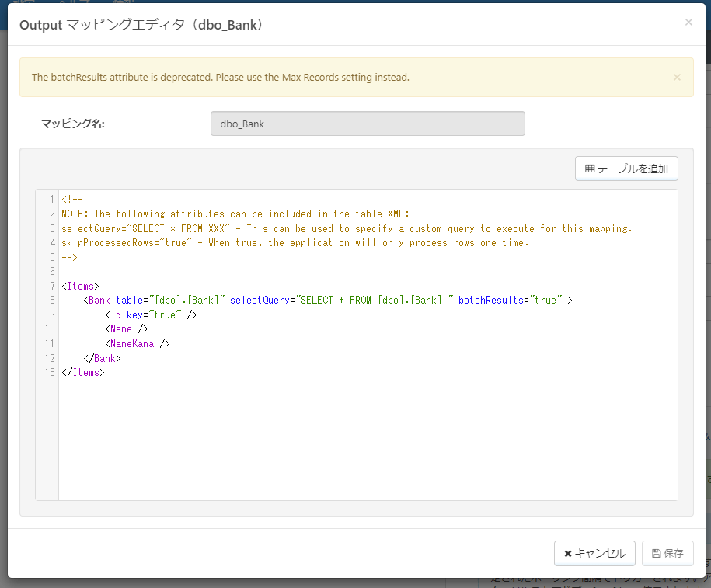Click the closing </Items> tag on line 13
711x588 pixels.
click(x=82, y=373)
